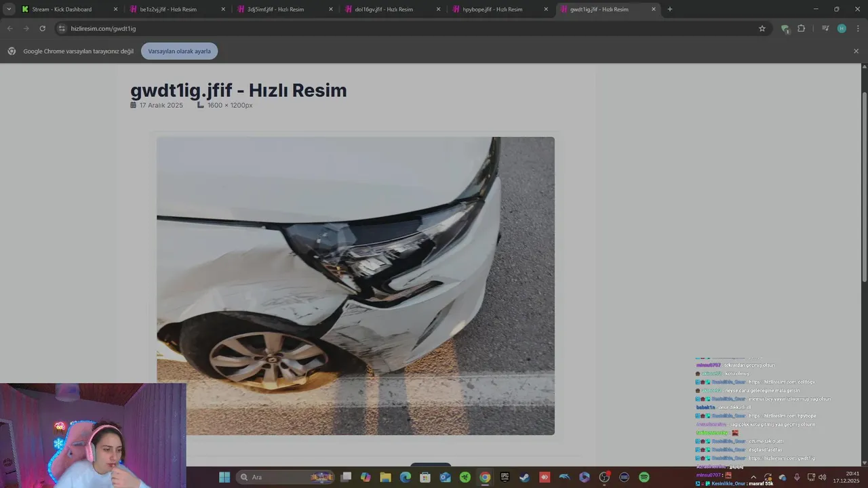Close the doi16gv.jfif tab
This screenshot has width=868, height=488.
[438, 9]
